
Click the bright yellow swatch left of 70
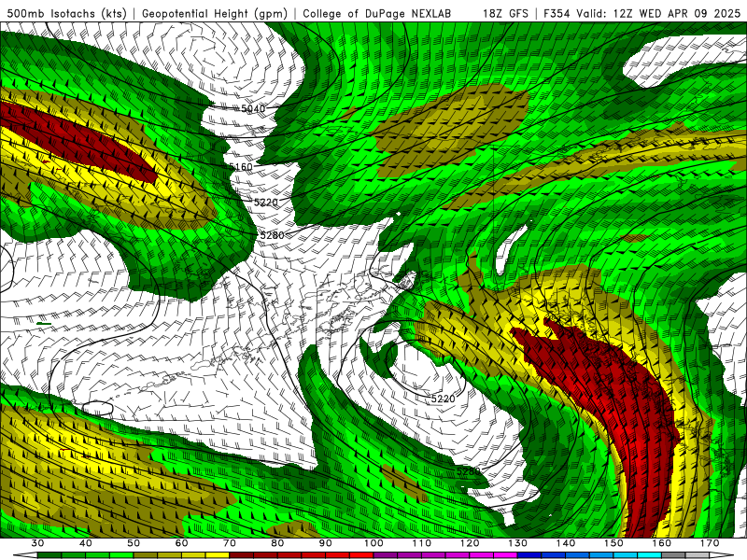click(218, 555)
